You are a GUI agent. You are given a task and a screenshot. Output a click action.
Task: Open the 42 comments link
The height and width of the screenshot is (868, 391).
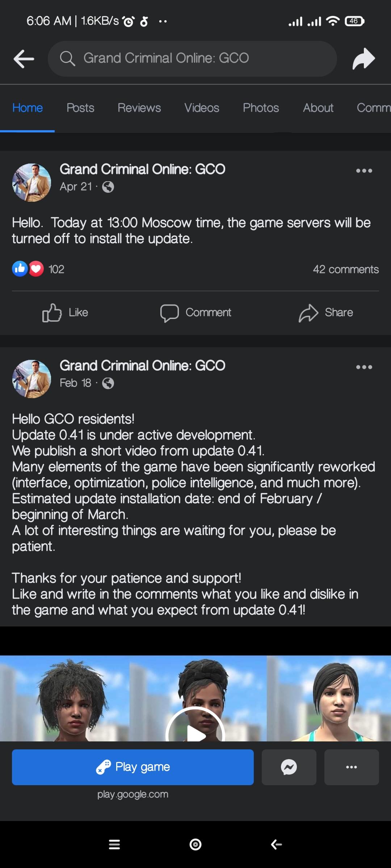click(346, 269)
